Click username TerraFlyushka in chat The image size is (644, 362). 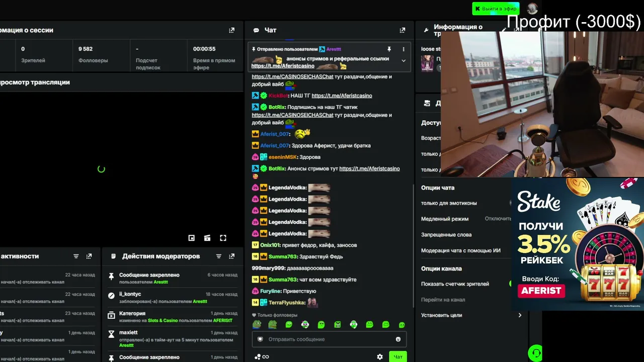(287, 303)
